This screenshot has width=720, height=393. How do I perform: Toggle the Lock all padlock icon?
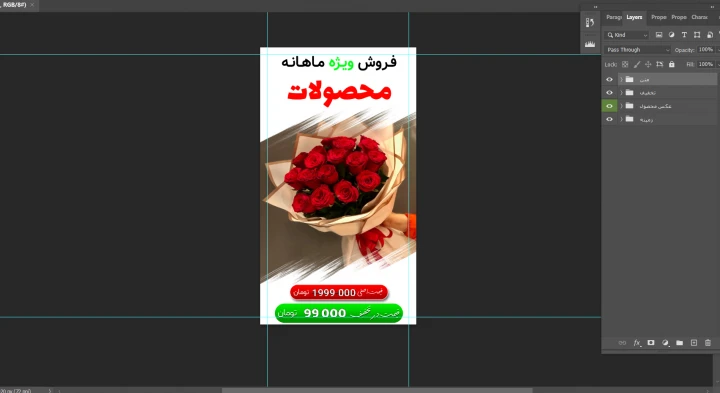click(x=672, y=64)
